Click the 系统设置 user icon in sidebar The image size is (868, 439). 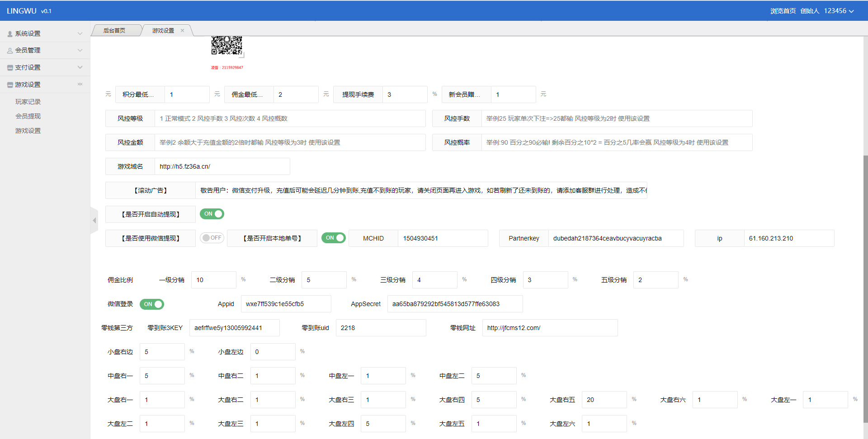(x=10, y=34)
